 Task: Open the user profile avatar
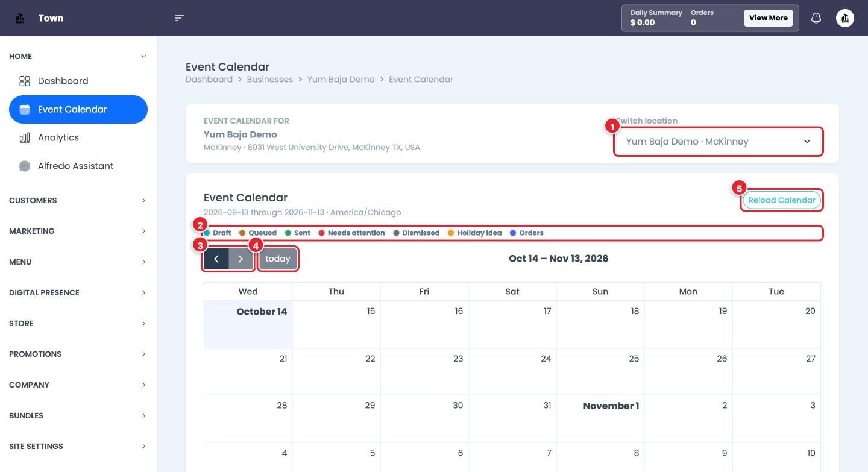[845, 18]
